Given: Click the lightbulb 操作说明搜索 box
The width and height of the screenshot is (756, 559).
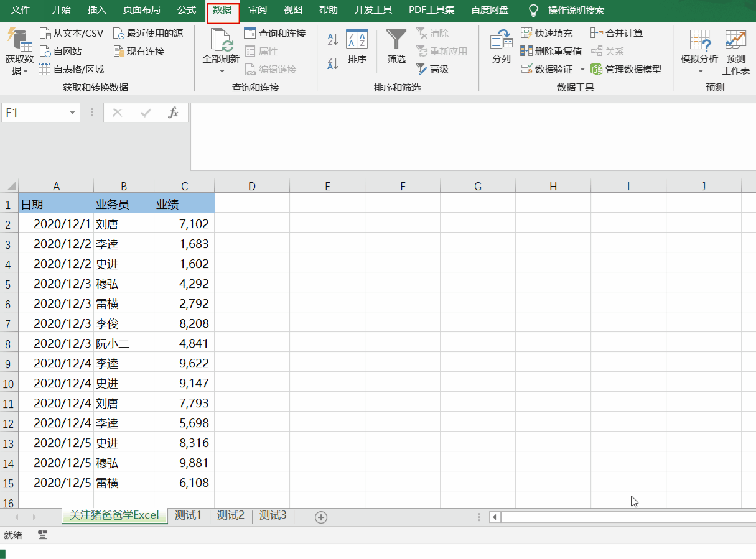Looking at the screenshot, I should tap(566, 11).
